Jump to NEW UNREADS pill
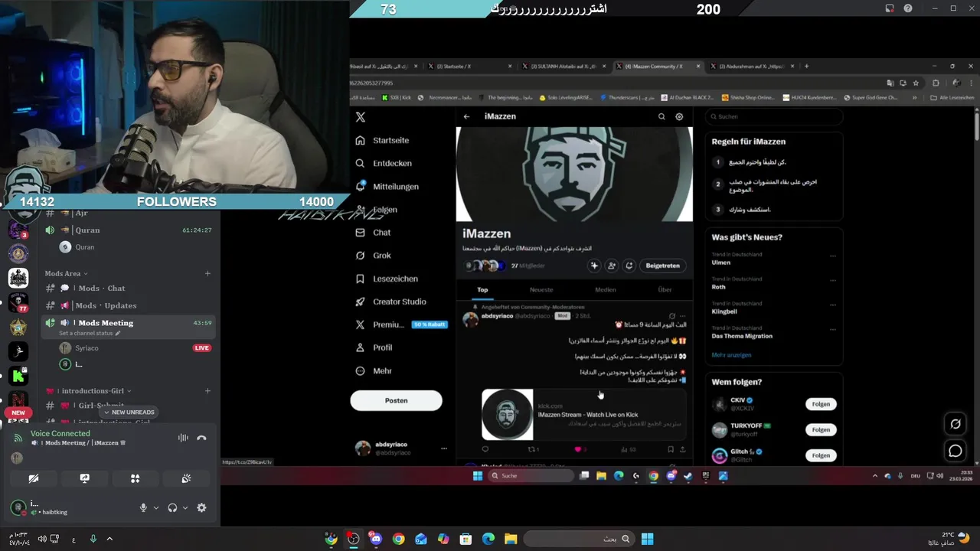The height and width of the screenshot is (551, 980). (129, 412)
